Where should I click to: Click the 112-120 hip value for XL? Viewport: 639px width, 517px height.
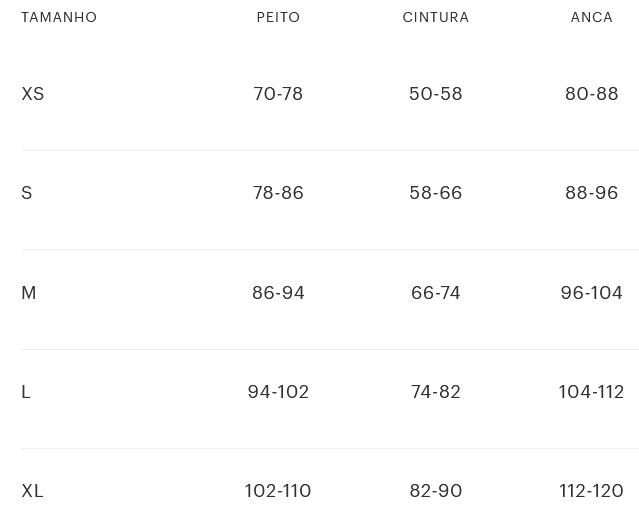[591, 490]
